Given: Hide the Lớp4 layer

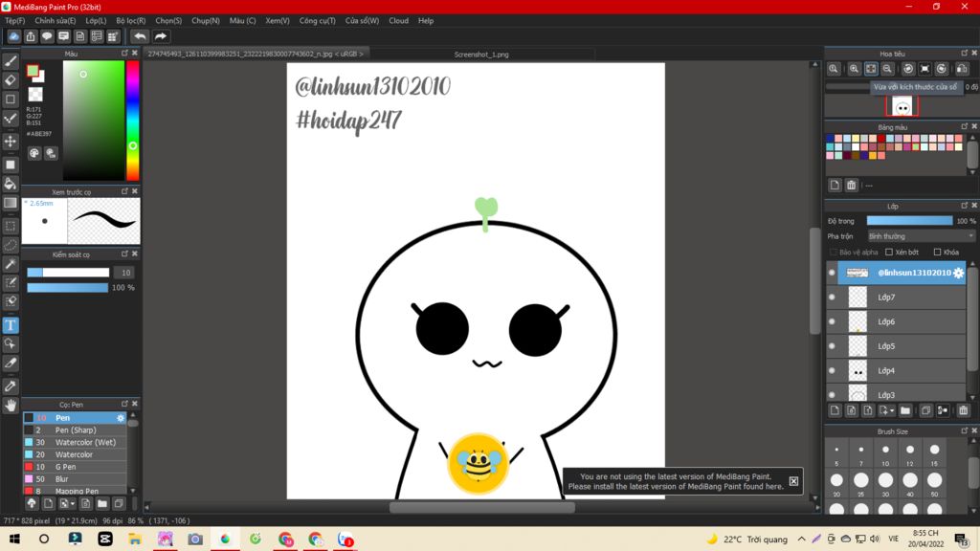Looking at the screenshot, I should coord(832,370).
